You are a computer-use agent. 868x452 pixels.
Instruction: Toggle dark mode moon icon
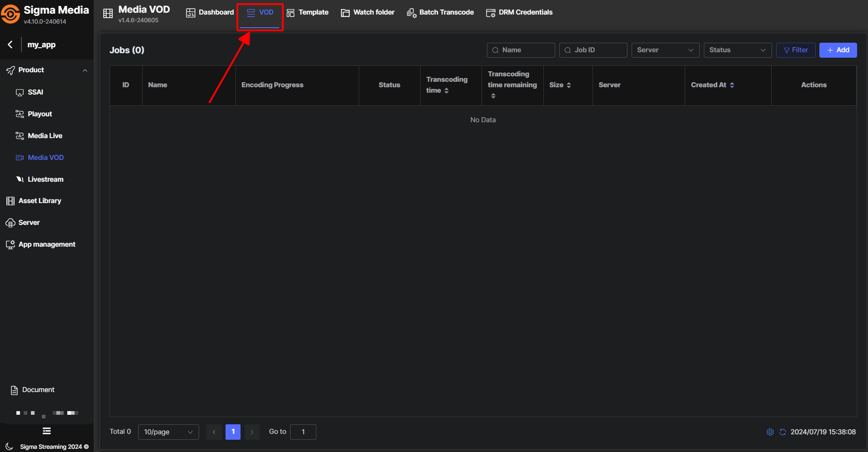[9, 447]
